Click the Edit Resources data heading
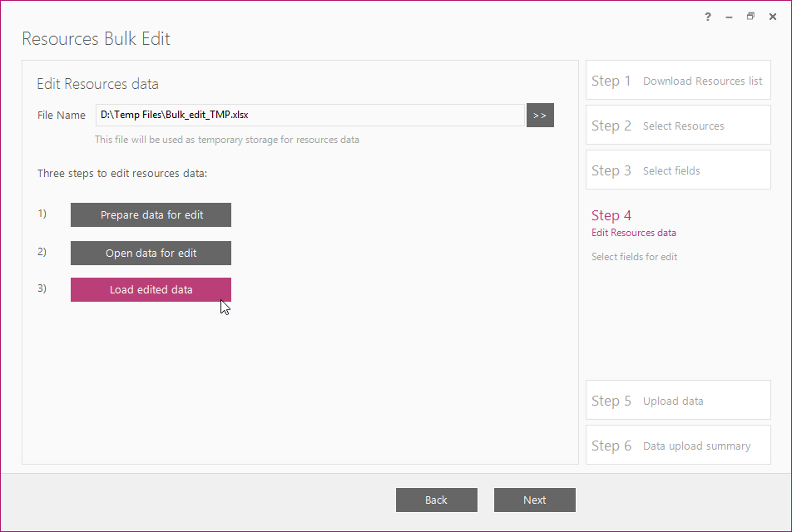The height and width of the screenshot is (532, 792). [x=97, y=84]
